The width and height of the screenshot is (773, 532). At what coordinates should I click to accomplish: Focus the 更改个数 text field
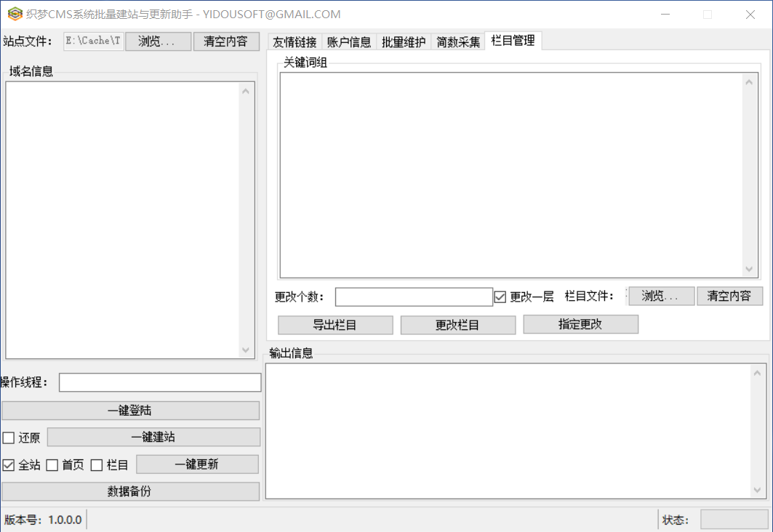(414, 297)
